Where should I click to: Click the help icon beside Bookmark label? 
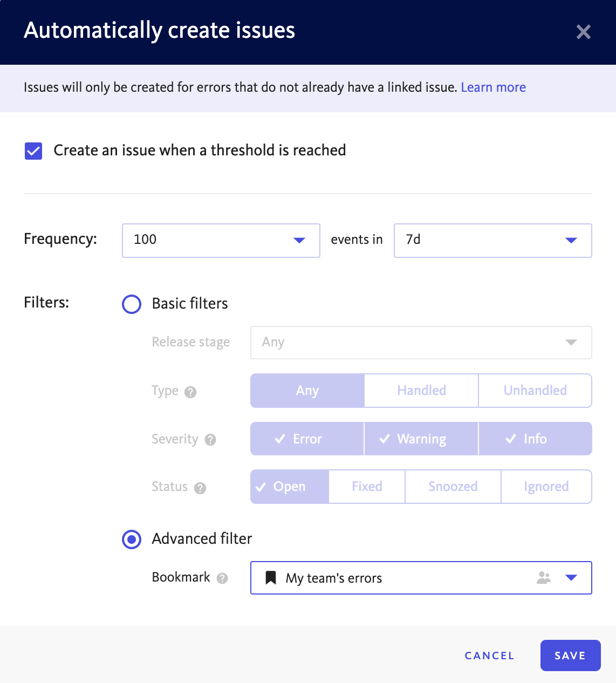(x=222, y=578)
